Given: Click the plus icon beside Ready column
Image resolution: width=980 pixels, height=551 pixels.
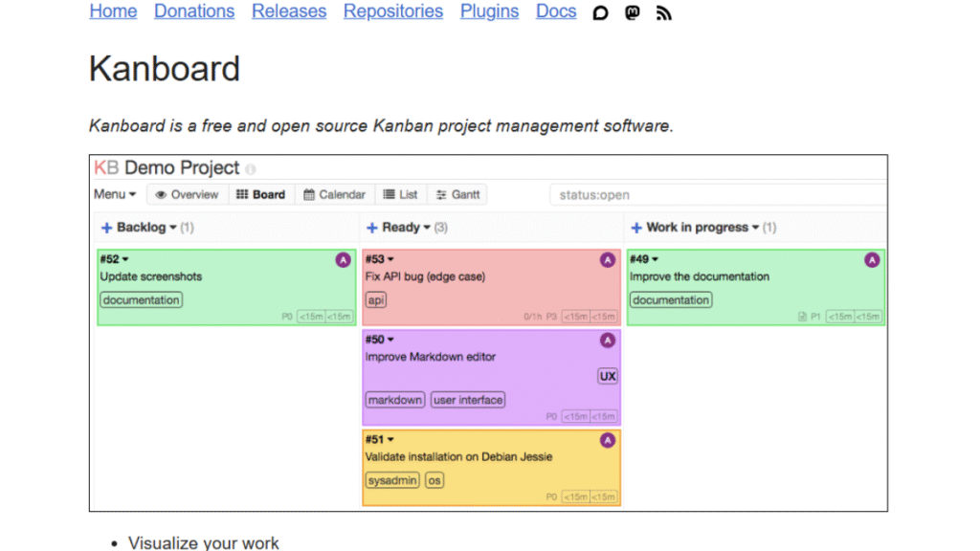Looking at the screenshot, I should tap(371, 228).
